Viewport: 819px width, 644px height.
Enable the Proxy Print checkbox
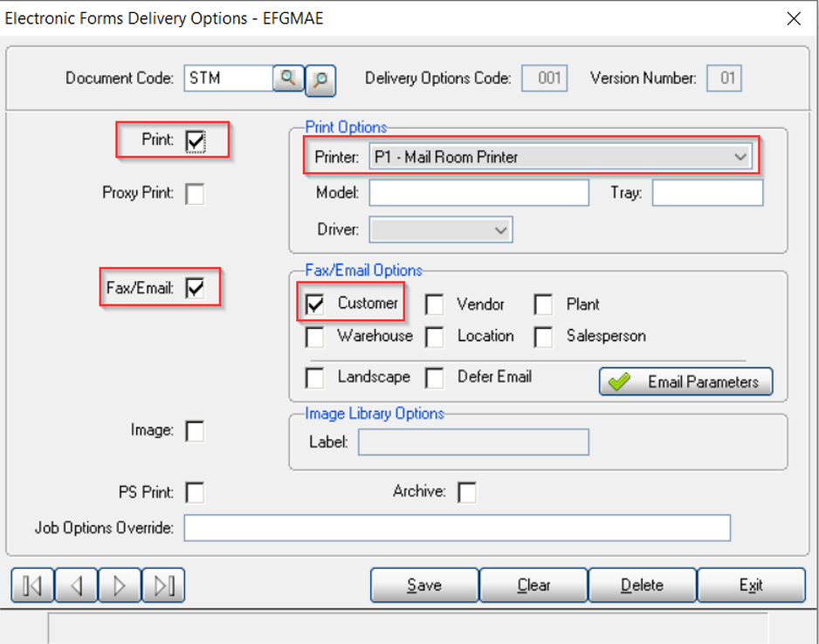point(196,194)
